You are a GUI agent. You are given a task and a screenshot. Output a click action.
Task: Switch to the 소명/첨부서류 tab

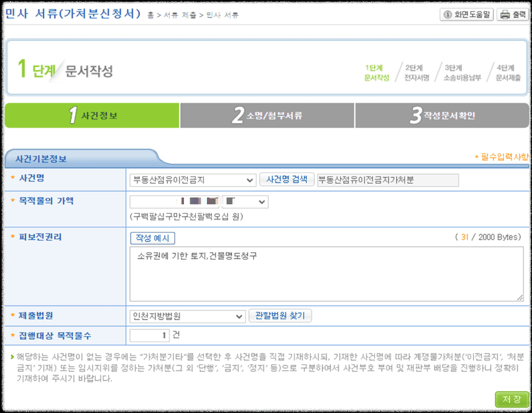pos(266,115)
